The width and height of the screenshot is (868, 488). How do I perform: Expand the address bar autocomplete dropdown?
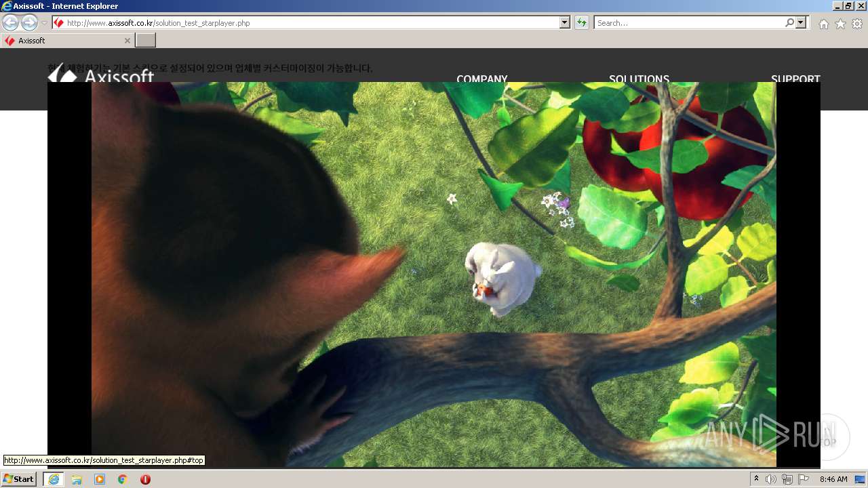click(x=565, y=23)
